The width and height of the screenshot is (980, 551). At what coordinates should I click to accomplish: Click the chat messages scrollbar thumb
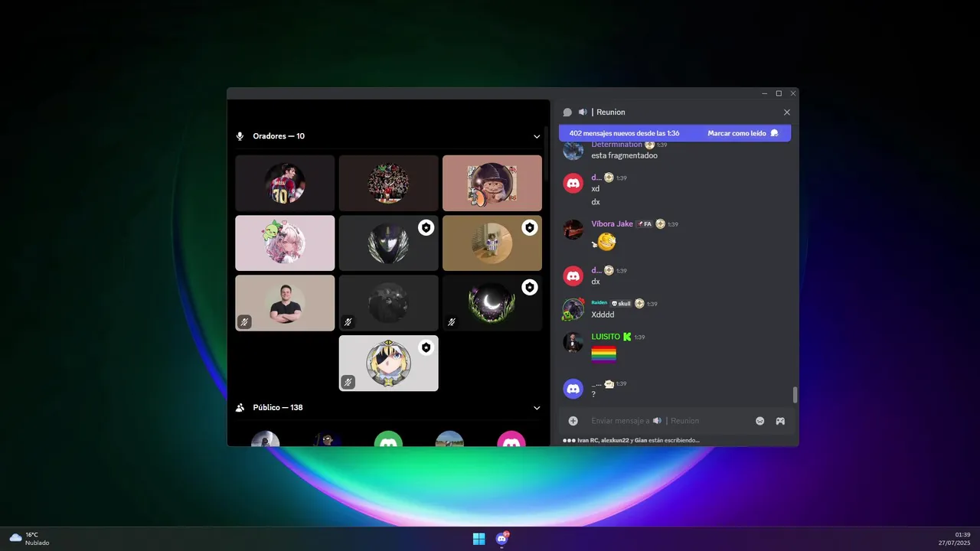(795, 395)
